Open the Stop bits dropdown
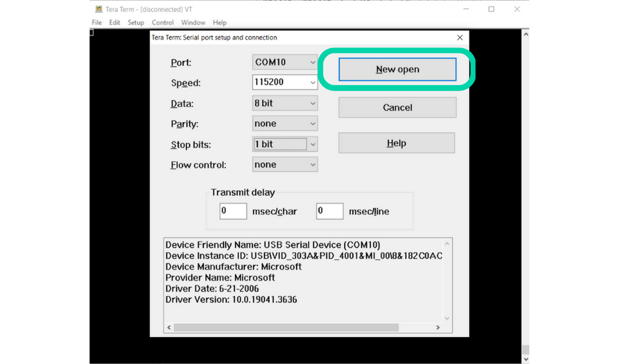The image size is (620, 364). (285, 144)
